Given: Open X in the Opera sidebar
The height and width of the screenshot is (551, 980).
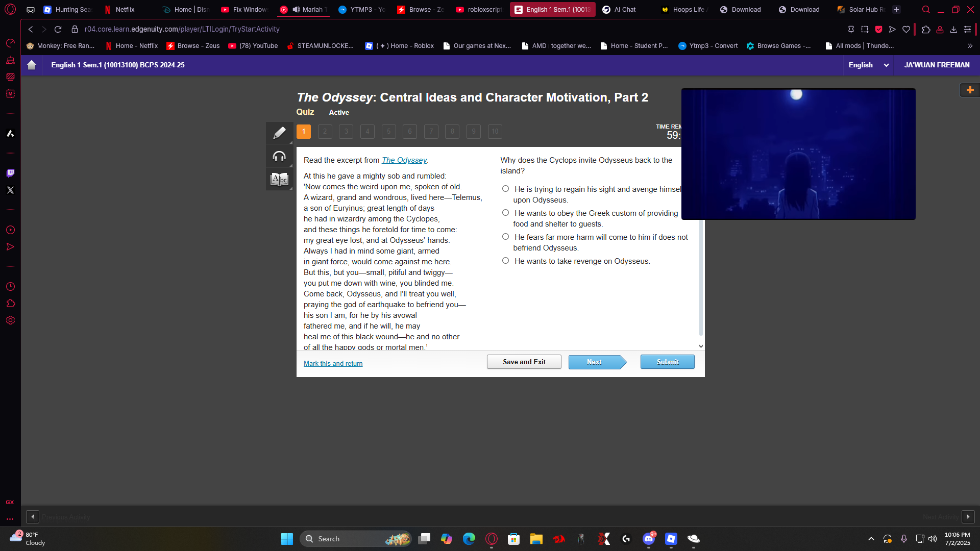Looking at the screenshot, I should pyautogui.click(x=10, y=190).
